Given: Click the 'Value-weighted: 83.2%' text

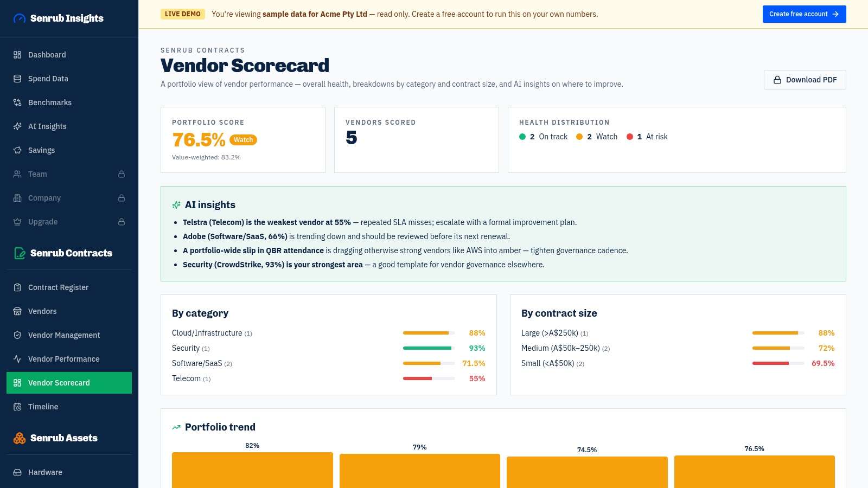Looking at the screenshot, I should point(206,157).
